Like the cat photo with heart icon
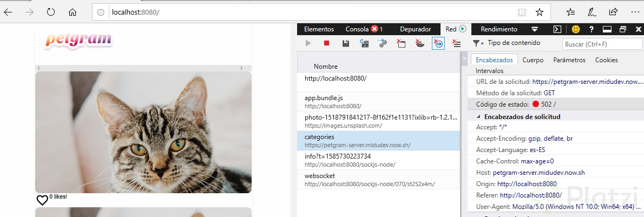 (42, 200)
